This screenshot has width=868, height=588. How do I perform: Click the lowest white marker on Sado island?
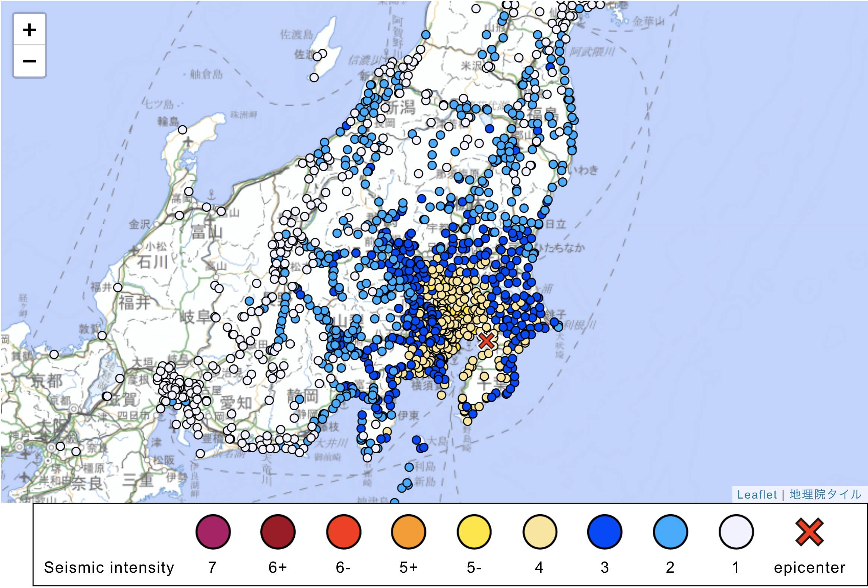[x=314, y=78]
